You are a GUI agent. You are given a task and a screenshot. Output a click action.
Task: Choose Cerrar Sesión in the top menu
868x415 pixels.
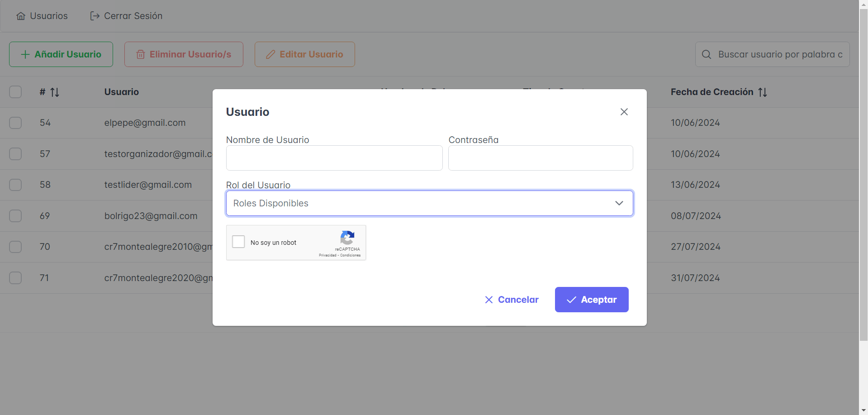pyautogui.click(x=126, y=16)
